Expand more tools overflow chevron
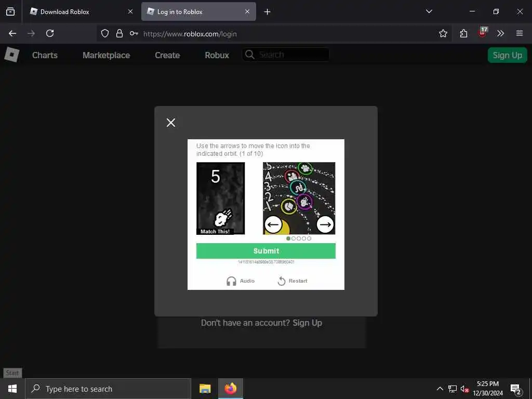Viewport: 532px width, 399px height. tap(500, 33)
